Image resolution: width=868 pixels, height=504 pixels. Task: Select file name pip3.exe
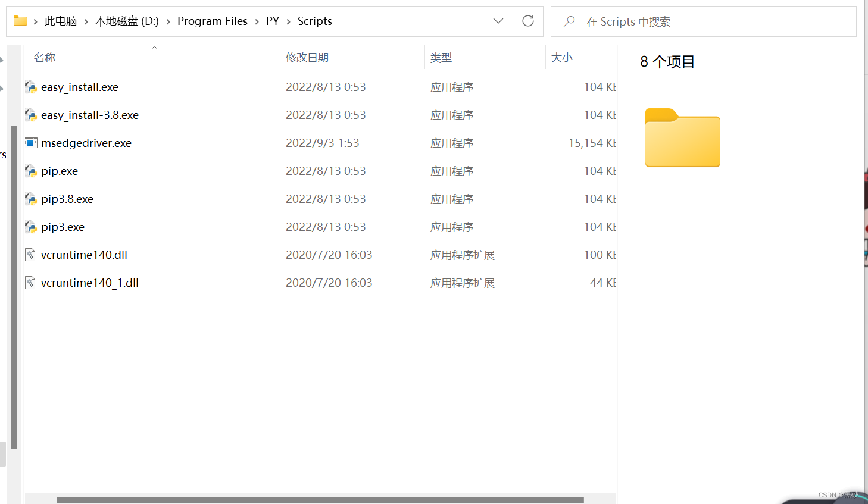(x=63, y=227)
